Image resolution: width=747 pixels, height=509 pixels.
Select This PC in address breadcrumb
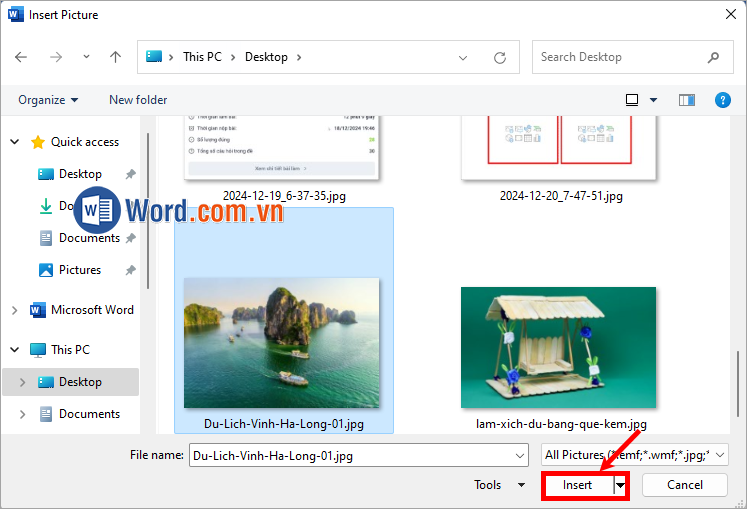[x=202, y=57]
